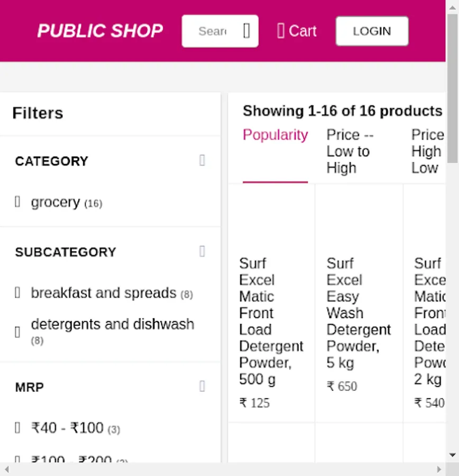Click the horizontal scroll left arrow
This screenshot has height=476, width=459.
click(x=6, y=469)
